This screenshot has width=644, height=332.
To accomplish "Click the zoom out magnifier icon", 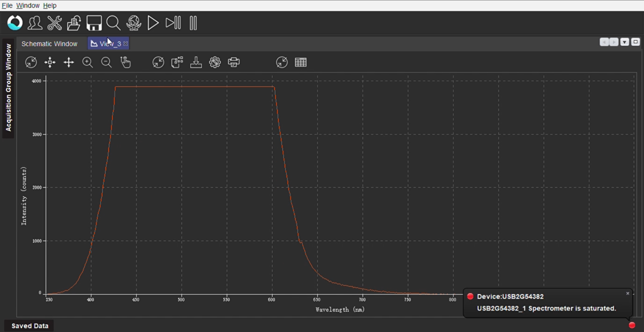I will [106, 62].
